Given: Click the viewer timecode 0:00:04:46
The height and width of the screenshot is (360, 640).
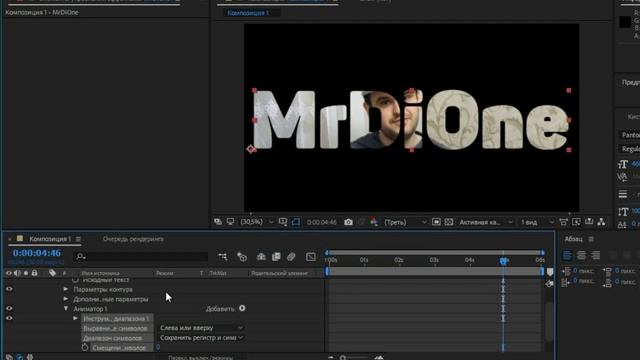Looking at the screenshot, I should (322, 222).
